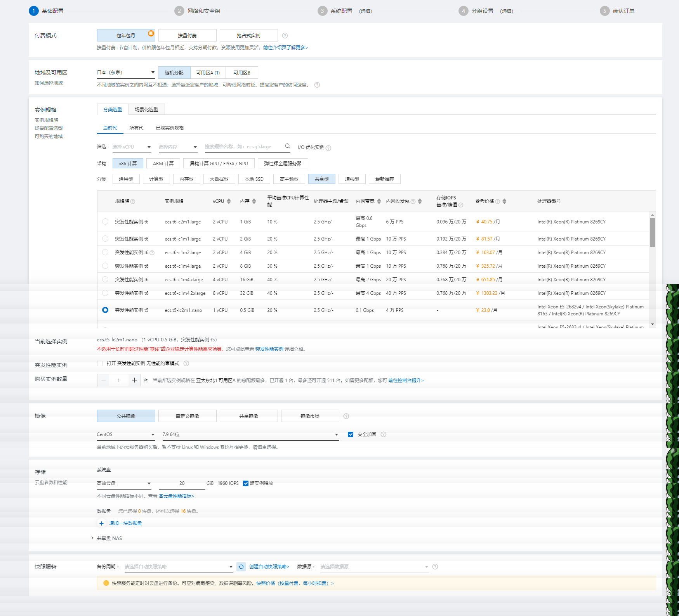Click help icon beside 安全加固 checkbox

pos(384,434)
